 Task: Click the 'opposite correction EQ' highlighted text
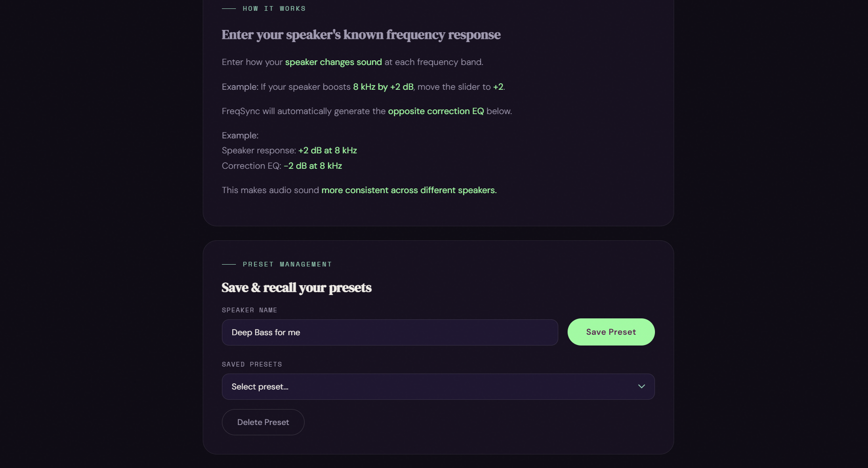coord(436,111)
